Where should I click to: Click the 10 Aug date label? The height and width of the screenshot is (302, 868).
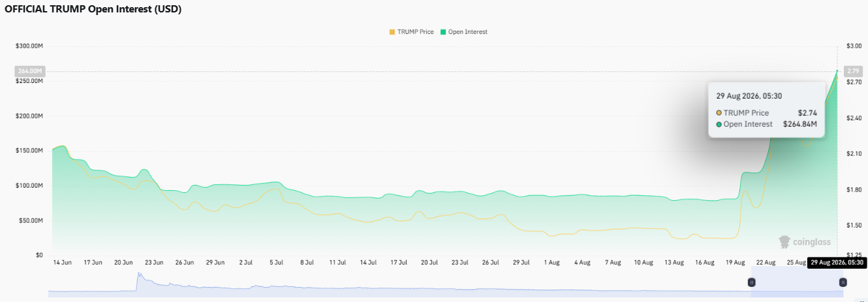coord(643,262)
